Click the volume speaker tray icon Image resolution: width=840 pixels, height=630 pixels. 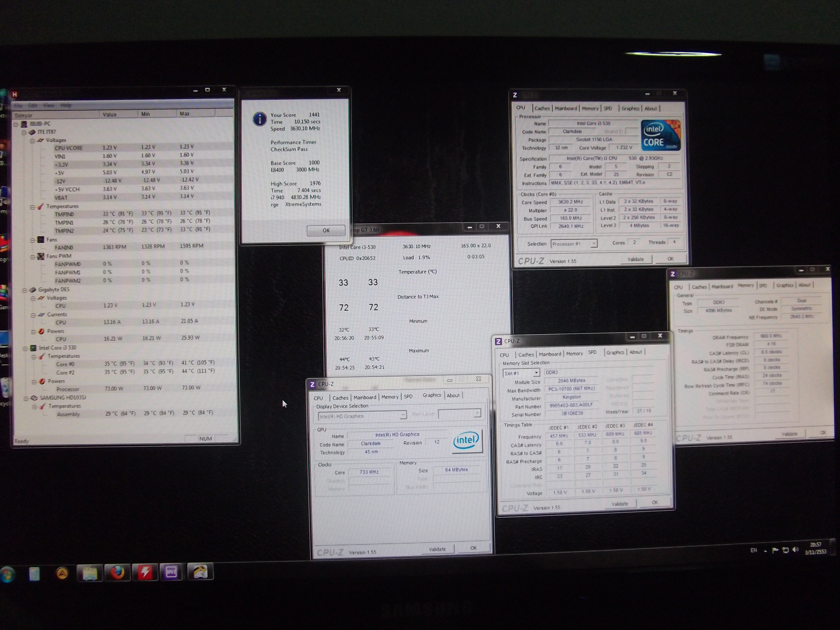(796, 550)
